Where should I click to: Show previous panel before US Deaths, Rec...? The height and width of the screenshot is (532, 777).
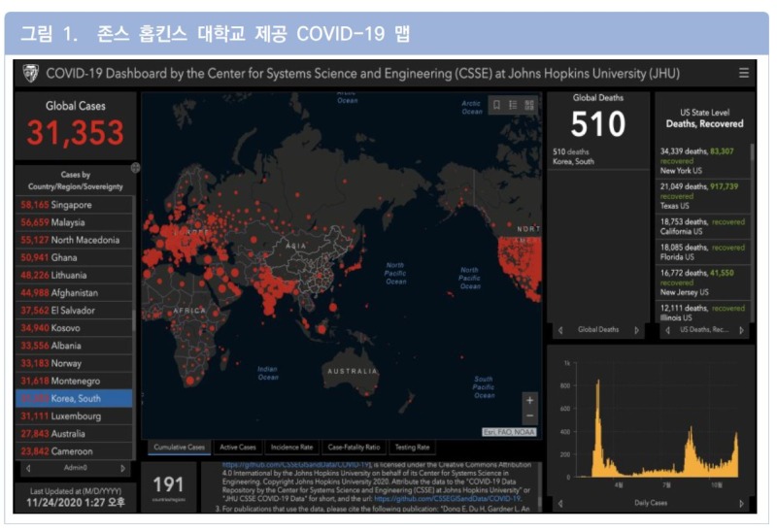pos(667,330)
